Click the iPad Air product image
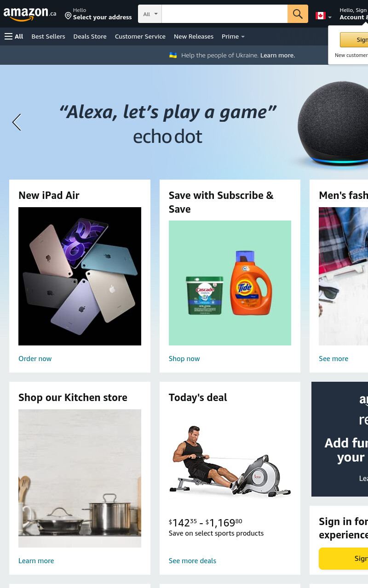 pos(80,276)
